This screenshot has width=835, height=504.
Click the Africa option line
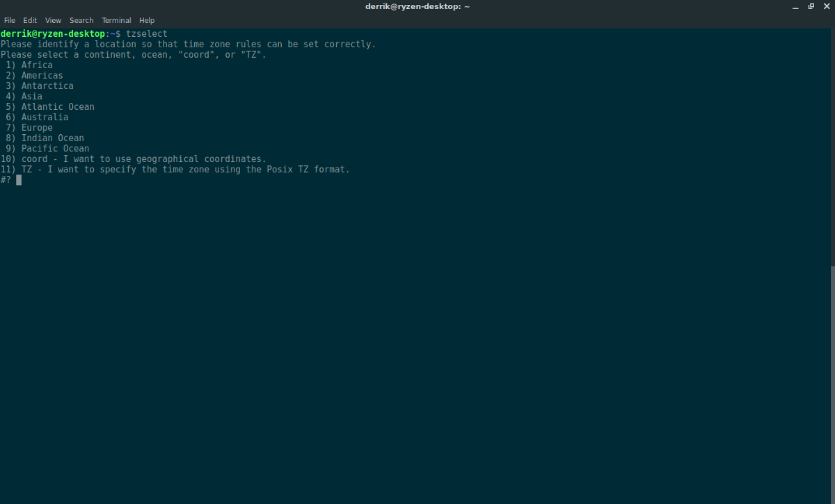[x=37, y=65]
